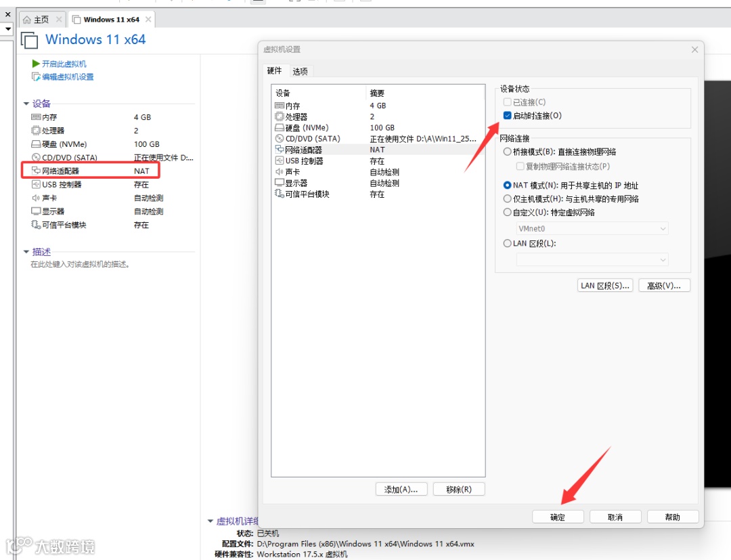Click the green play icon to start VM

click(x=36, y=64)
